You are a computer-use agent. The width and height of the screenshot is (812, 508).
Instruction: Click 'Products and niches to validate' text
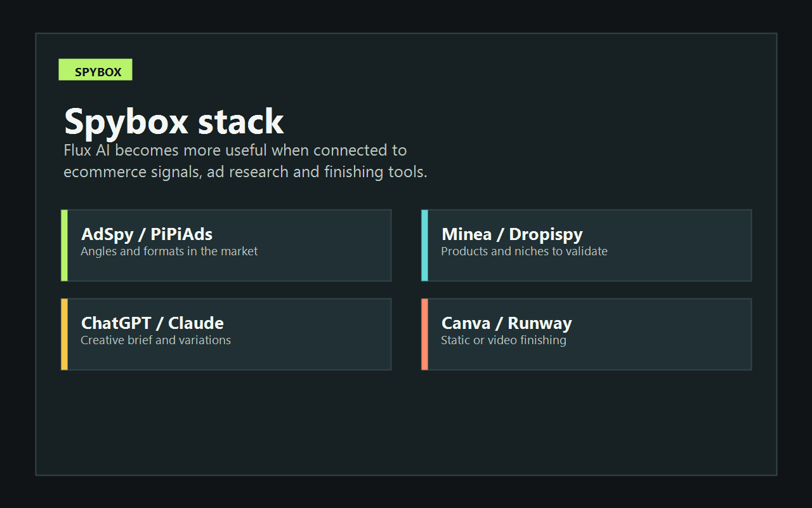[x=524, y=251]
